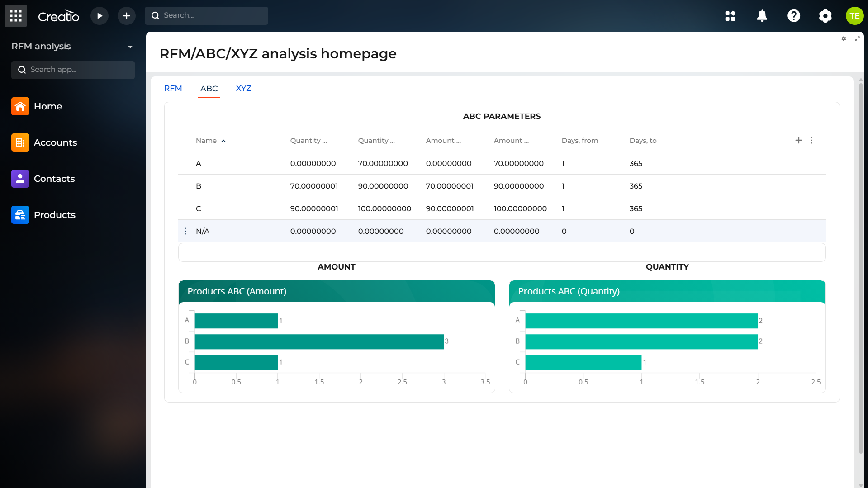
Task: Expand the RFM analysis workplace dropdown
Action: pos(130,47)
